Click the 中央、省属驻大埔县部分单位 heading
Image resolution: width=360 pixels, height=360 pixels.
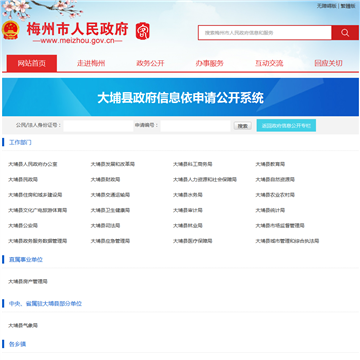coord(45,304)
